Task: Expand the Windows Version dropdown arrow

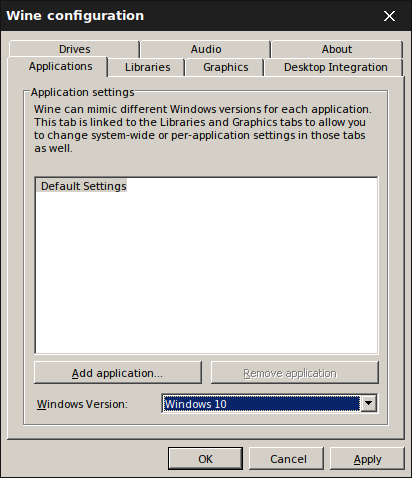Action: click(368, 403)
